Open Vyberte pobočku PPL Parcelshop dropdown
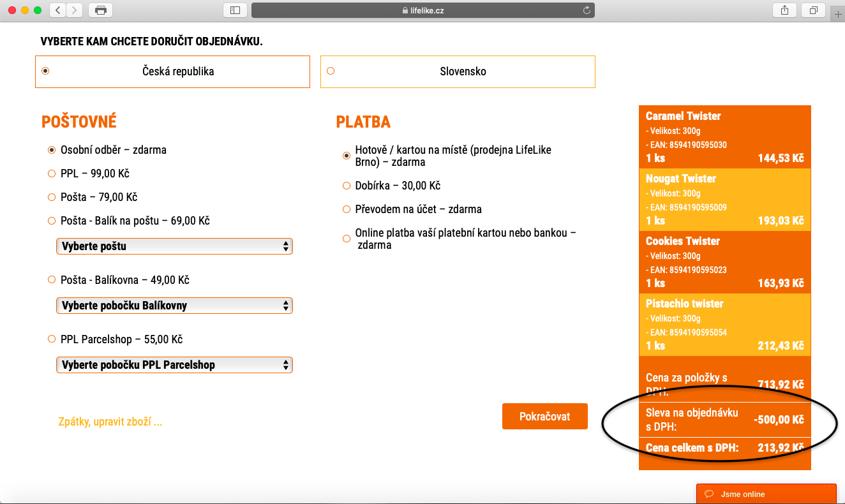845x504 pixels. click(x=174, y=365)
